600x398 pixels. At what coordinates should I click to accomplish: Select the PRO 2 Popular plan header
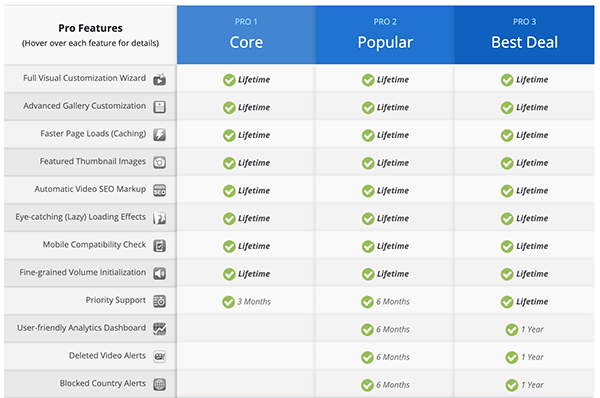[x=385, y=35]
